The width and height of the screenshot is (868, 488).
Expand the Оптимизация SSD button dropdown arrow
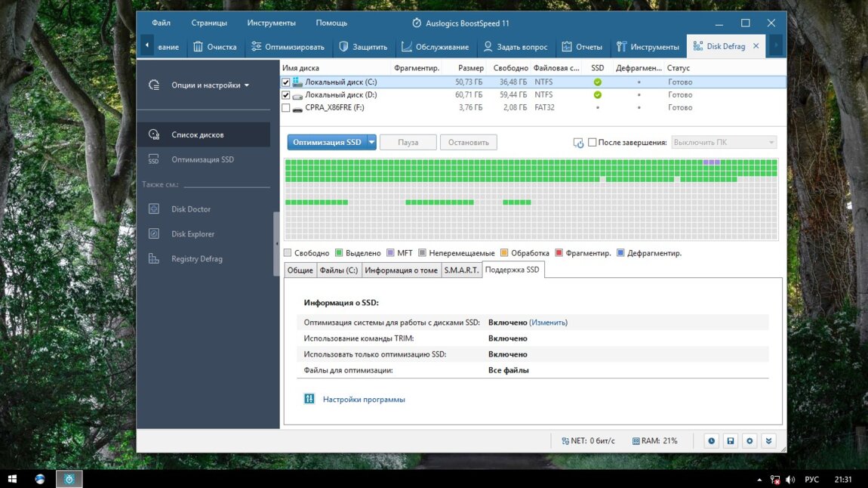point(371,142)
